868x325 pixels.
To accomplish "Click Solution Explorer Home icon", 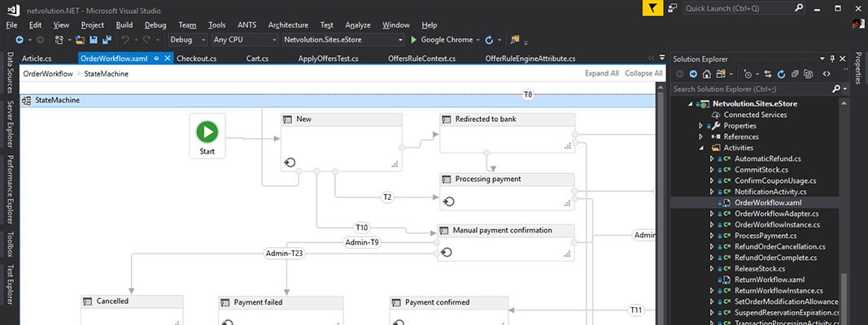I will coord(707,74).
